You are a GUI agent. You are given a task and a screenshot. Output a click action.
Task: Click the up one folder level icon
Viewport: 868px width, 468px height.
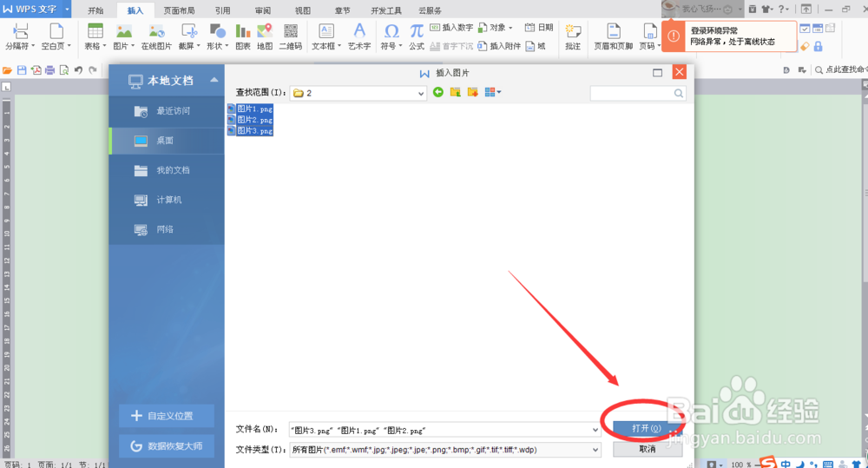[455, 93]
